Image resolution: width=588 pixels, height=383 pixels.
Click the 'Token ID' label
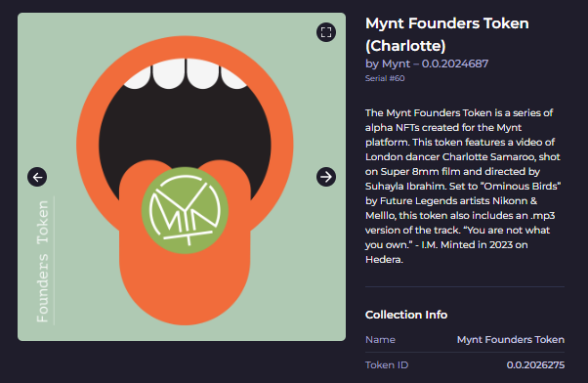[387, 365]
